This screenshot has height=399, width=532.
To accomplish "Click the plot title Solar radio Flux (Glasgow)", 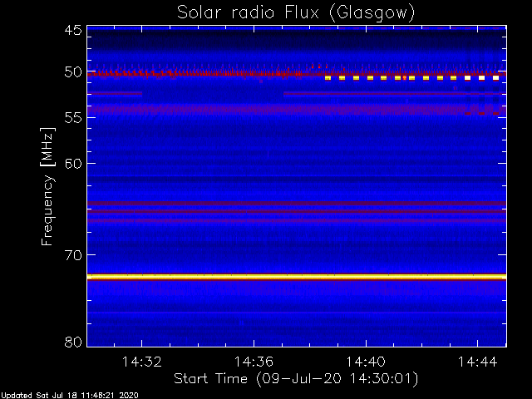I will point(296,13).
